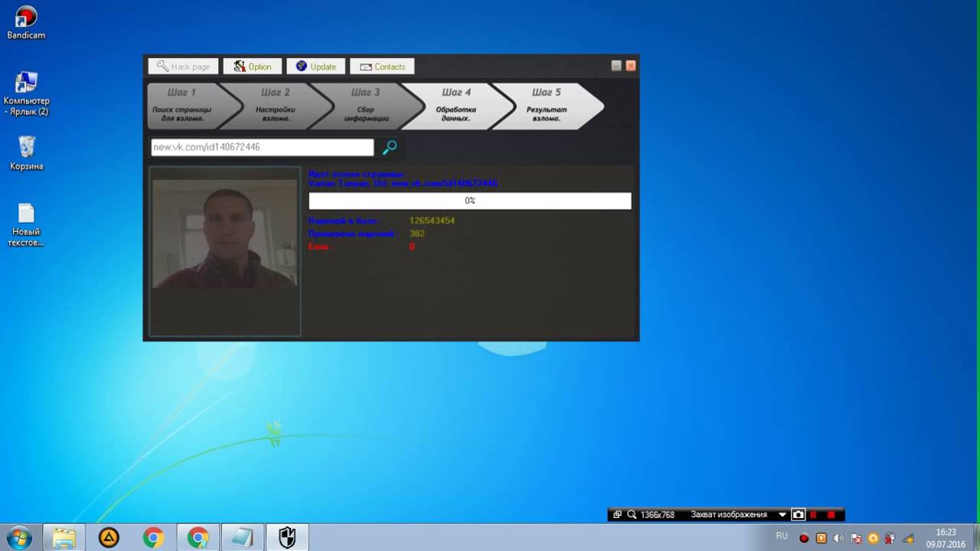Expand the Захват изображения dropdown arrow
Viewport: 980px width, 551px height.
pos(782,515)
